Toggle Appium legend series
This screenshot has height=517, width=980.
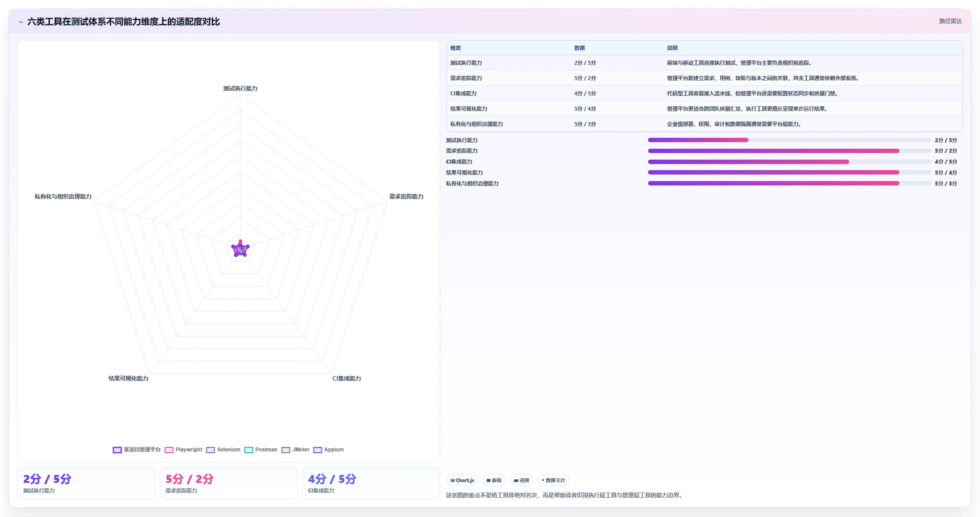pos(329,450)
